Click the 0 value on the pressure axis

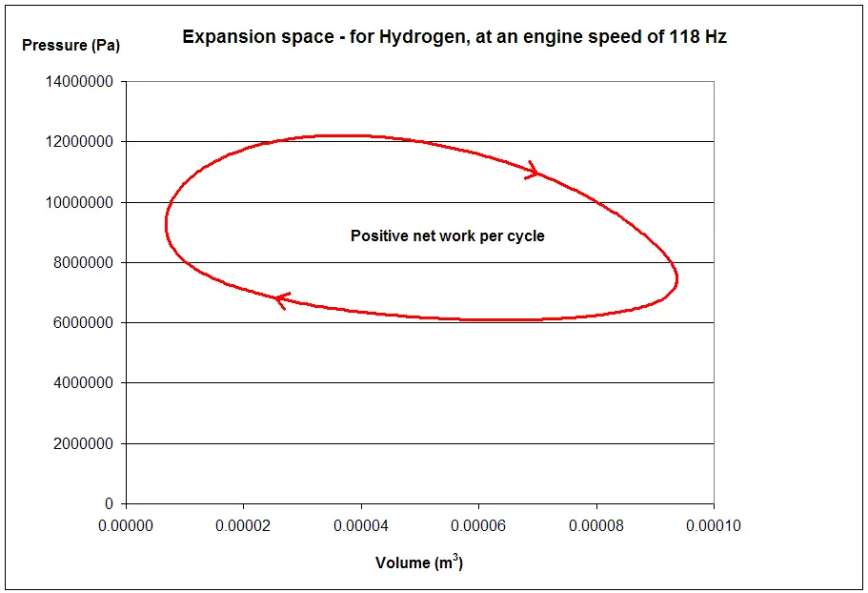pyautogui.click(x=109, y=503)
